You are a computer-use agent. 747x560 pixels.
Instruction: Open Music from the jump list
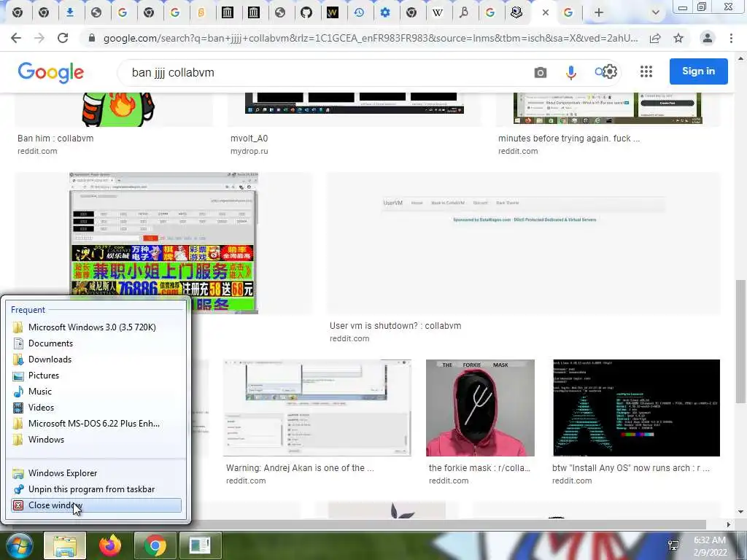click(96, 392)
